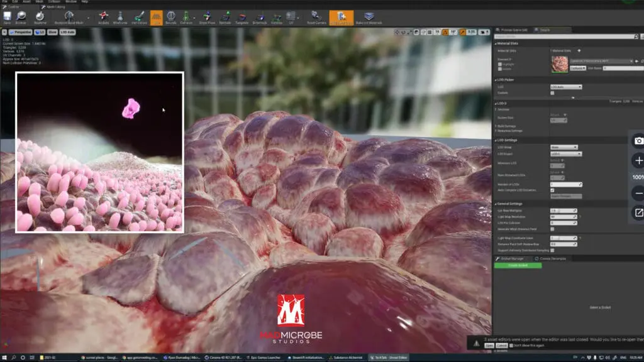Screen dimensions: 644x362
Task: Click the Reimport Base Mesh icon
Action: 69,17
